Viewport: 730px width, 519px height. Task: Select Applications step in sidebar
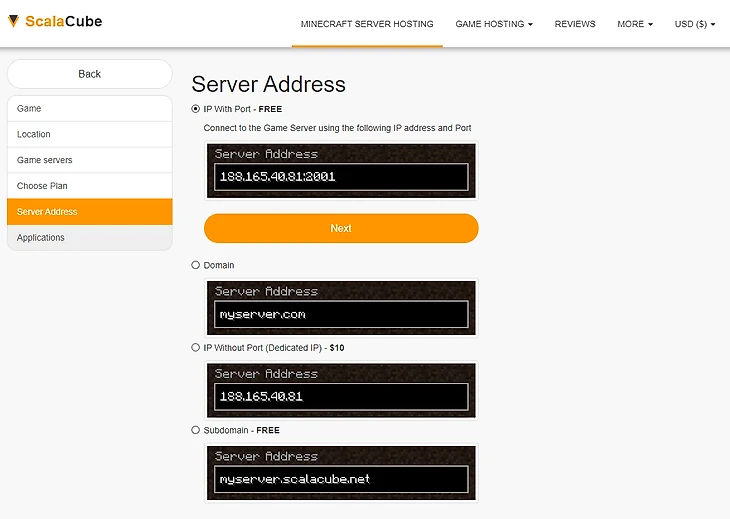90,238
